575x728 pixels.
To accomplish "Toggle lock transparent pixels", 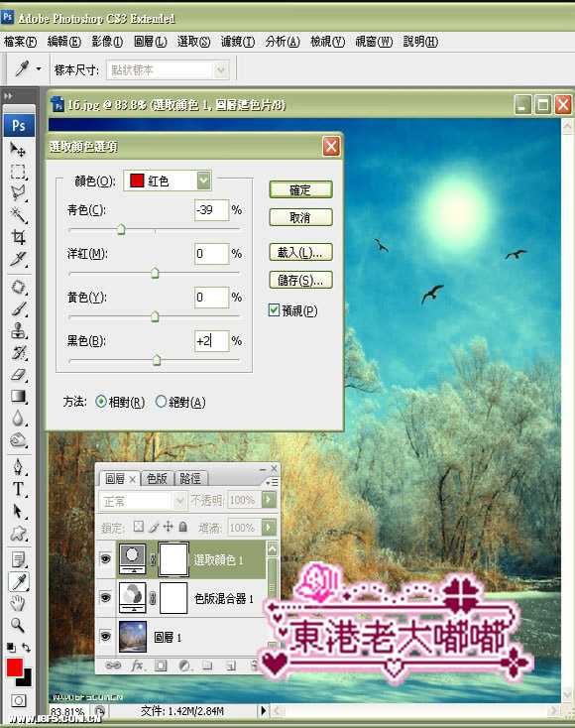I will [138, 527].
